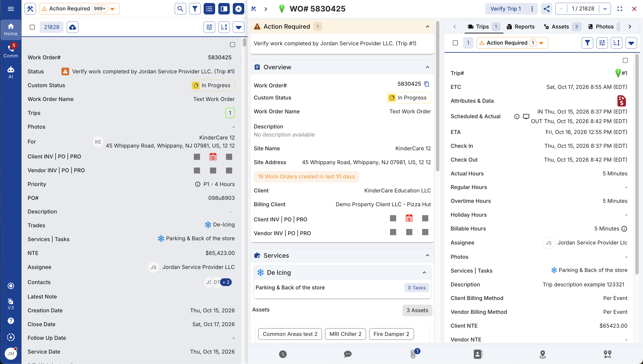Open the map location pin icon at bottom

(x=542, y=354)
